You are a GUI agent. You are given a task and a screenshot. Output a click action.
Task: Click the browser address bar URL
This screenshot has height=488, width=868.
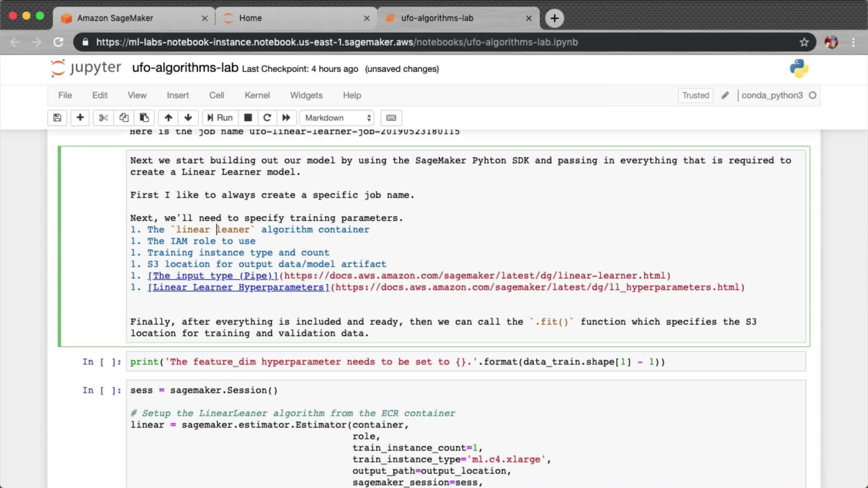coord(337,42)
